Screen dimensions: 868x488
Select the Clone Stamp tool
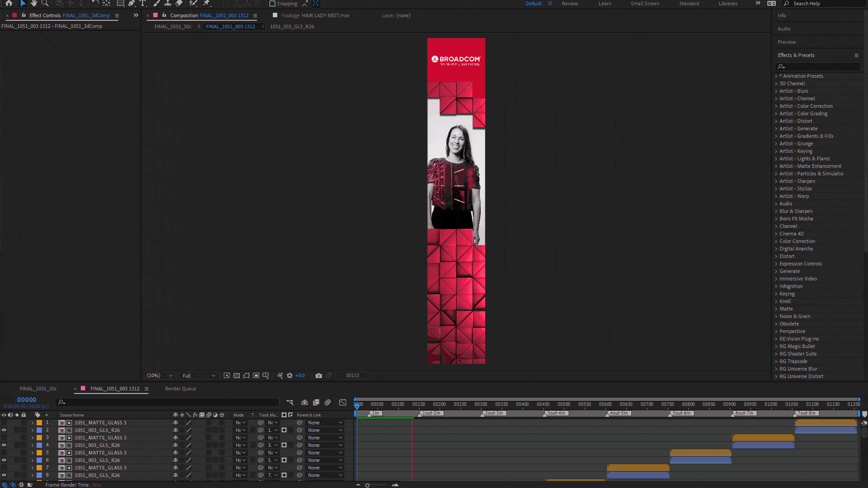168,3
